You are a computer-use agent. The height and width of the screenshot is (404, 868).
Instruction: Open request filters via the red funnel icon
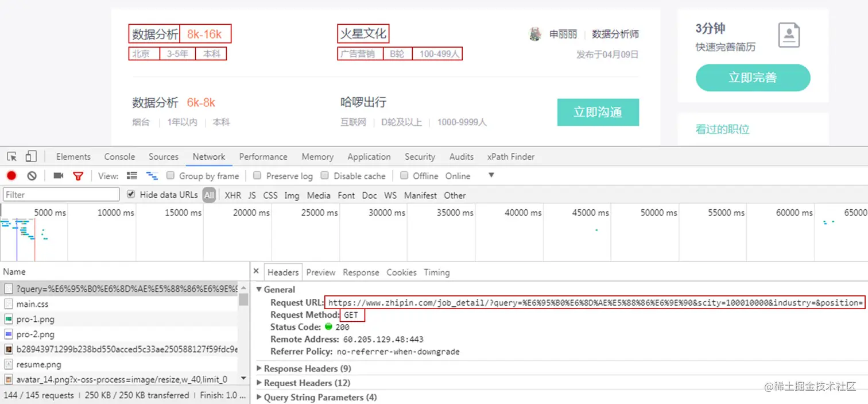pyautogui.click(x=78, y=176)
